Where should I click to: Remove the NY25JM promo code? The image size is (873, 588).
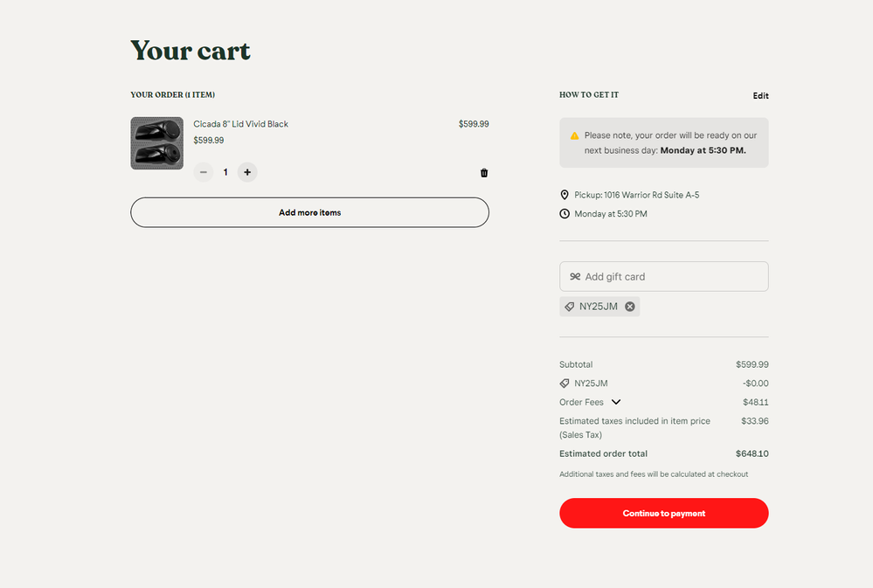(x=630, y=307)
